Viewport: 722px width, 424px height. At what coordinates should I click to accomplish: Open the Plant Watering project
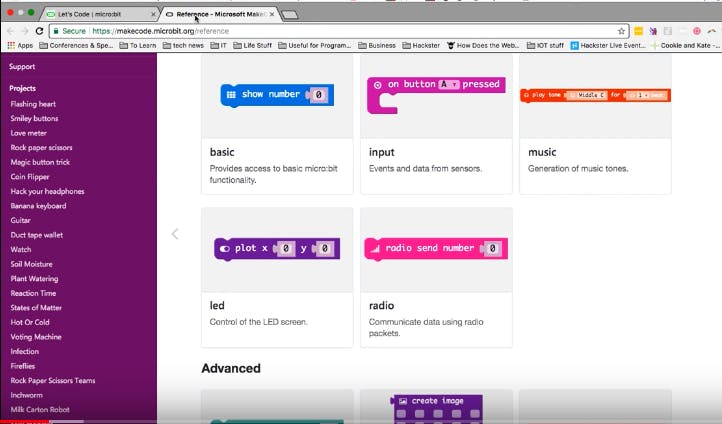34,279
